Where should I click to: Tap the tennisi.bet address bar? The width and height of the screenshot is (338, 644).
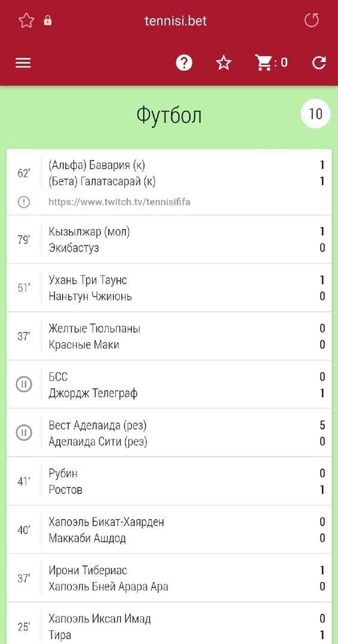click(176, 20)
